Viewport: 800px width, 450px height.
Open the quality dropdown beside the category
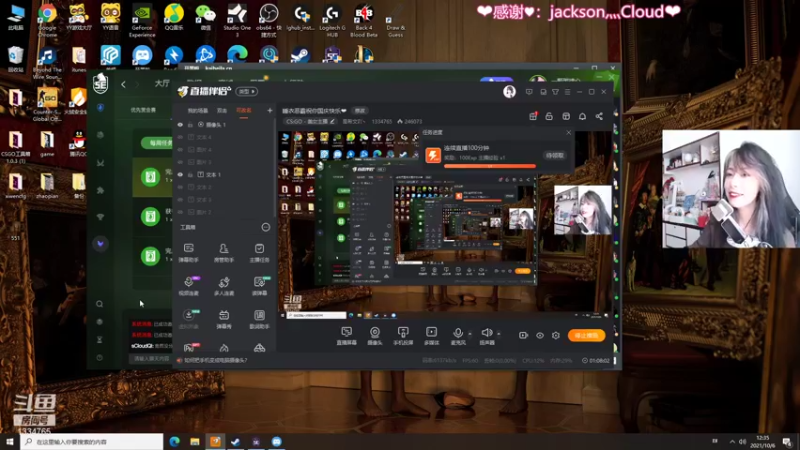(354, 121)
